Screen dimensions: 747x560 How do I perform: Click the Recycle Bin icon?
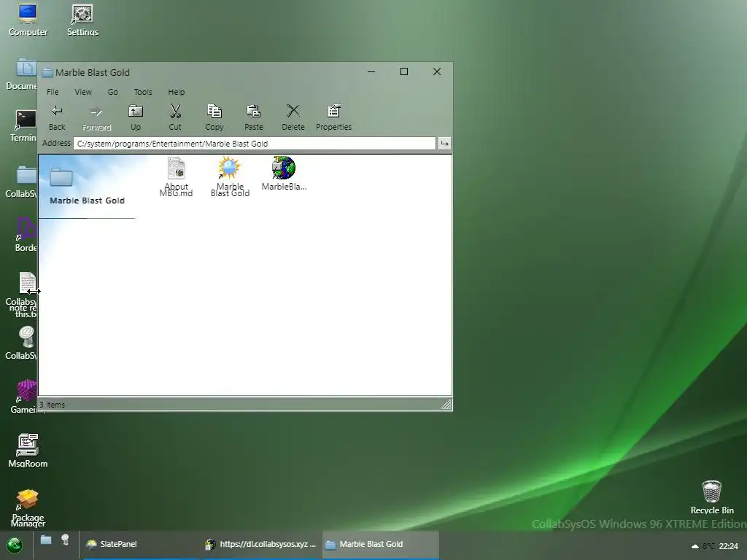[x=712, y=497]
